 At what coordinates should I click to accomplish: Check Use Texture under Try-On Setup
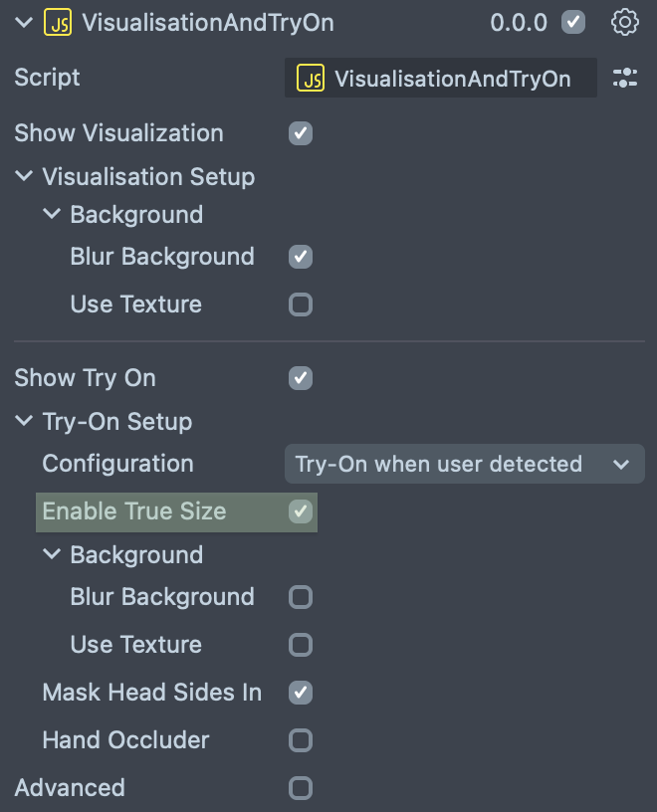(301, 645)
